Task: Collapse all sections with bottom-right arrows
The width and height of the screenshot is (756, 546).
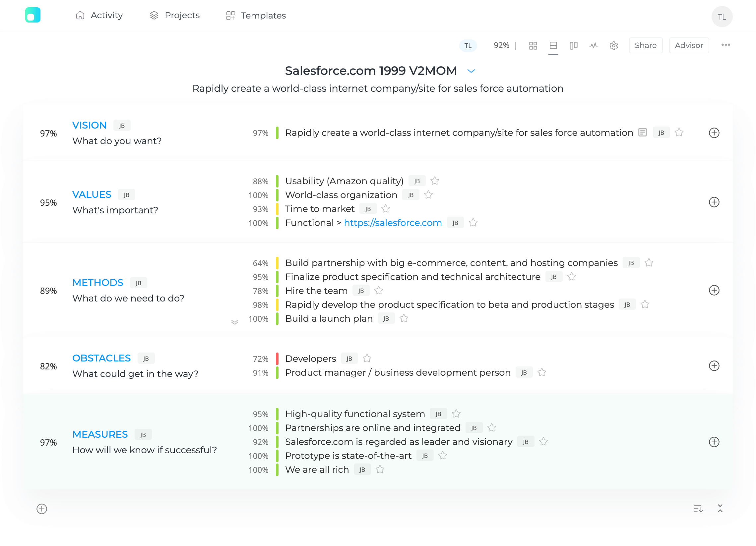Action: [x=720, y=508]
